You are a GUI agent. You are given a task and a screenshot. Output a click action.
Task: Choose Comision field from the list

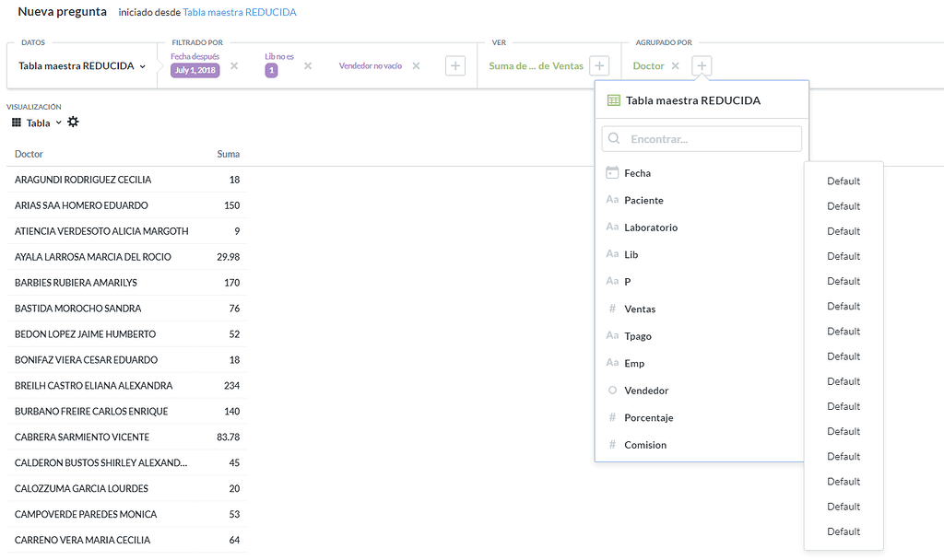point(644,445)
